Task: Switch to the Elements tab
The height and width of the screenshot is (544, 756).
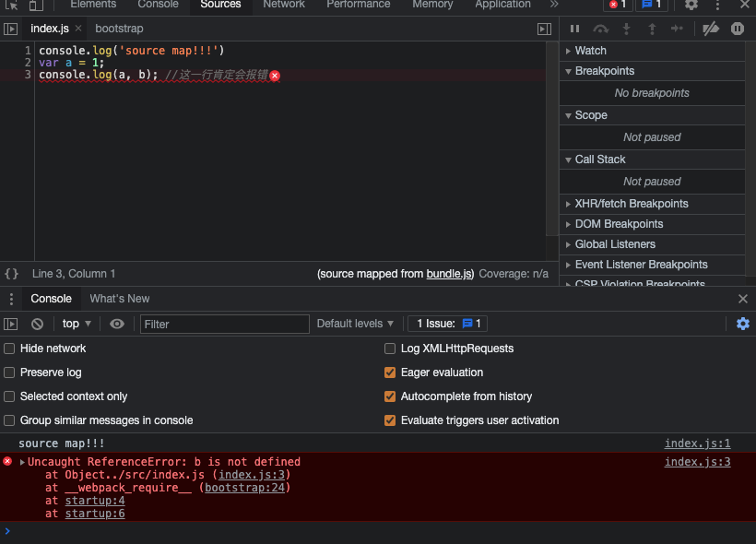Action: [93, 5]
